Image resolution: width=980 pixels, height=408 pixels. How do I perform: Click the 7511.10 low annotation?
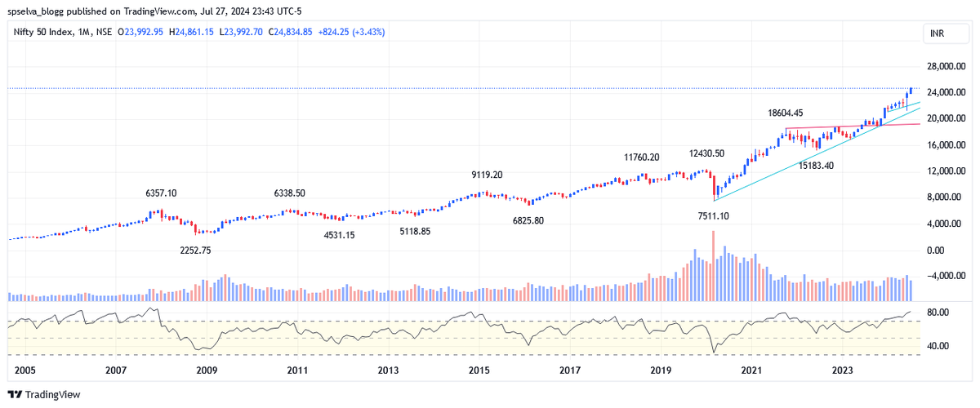pos(712,215)
